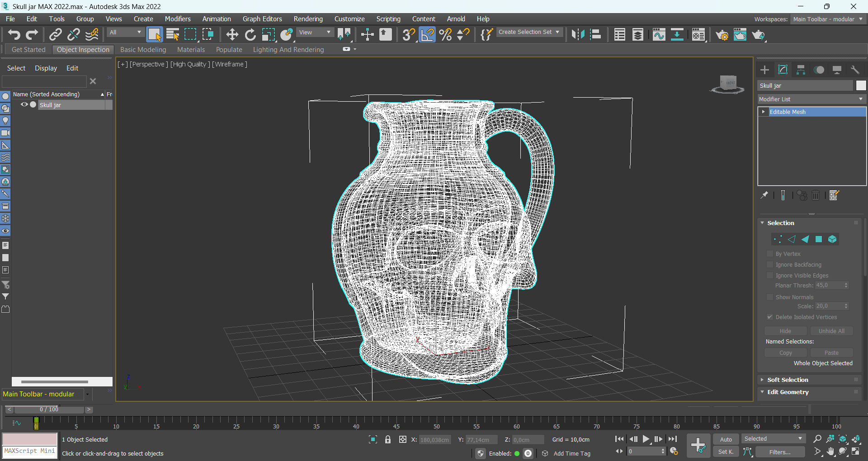Open the Rendering menu

click(x=308, y=19)
